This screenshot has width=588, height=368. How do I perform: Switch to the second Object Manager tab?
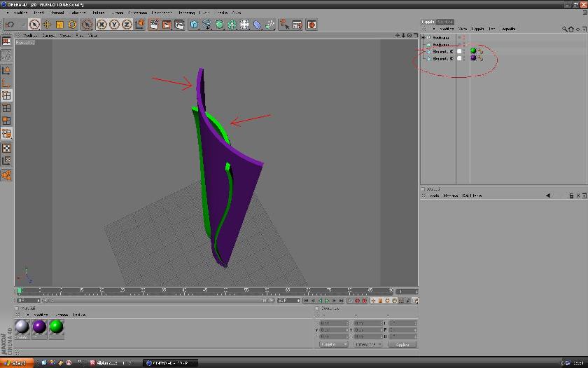[445, 22]
